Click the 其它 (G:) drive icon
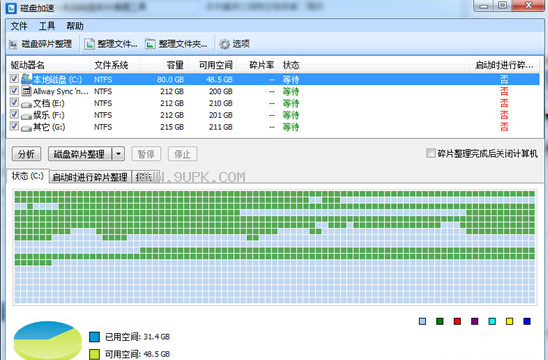This screenshot has height=360, width=548. click(x=26, y=128)
